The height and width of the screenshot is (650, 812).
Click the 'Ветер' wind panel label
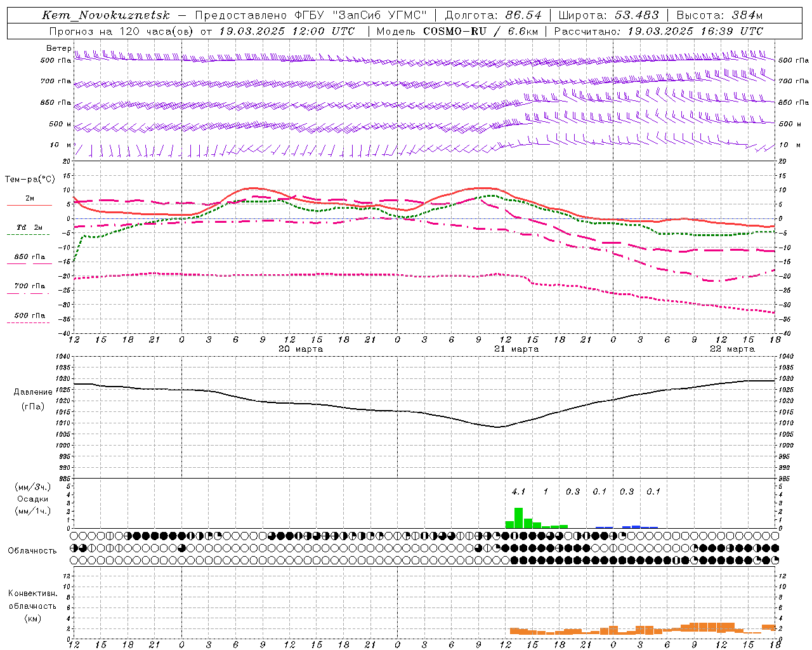58,48
